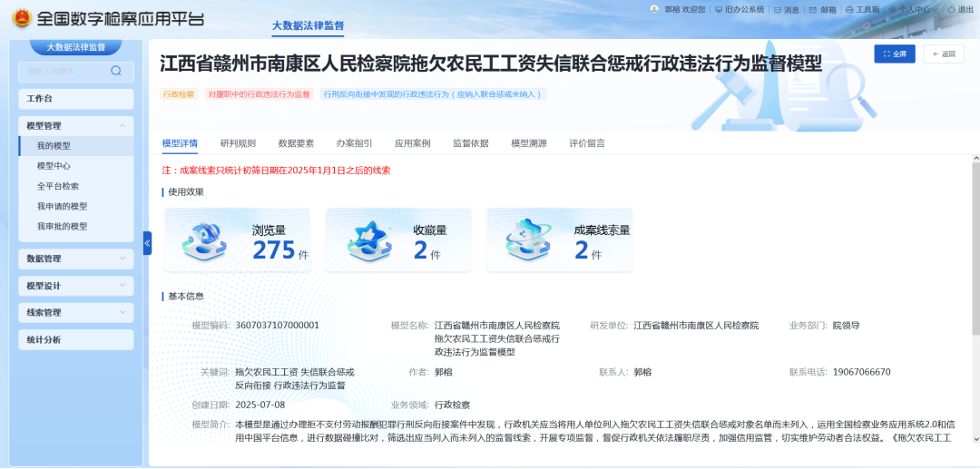Switch to the 应用案例 tab

click(412, 143)
